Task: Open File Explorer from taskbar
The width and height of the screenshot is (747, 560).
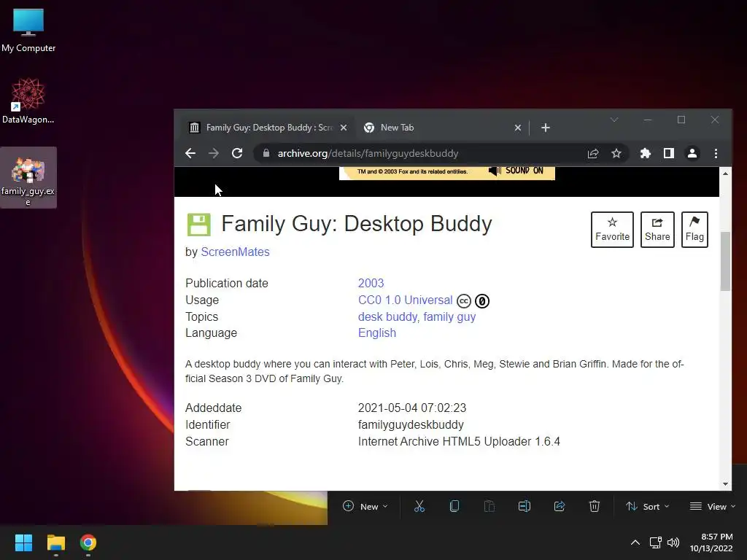Action: pos(55,542)
